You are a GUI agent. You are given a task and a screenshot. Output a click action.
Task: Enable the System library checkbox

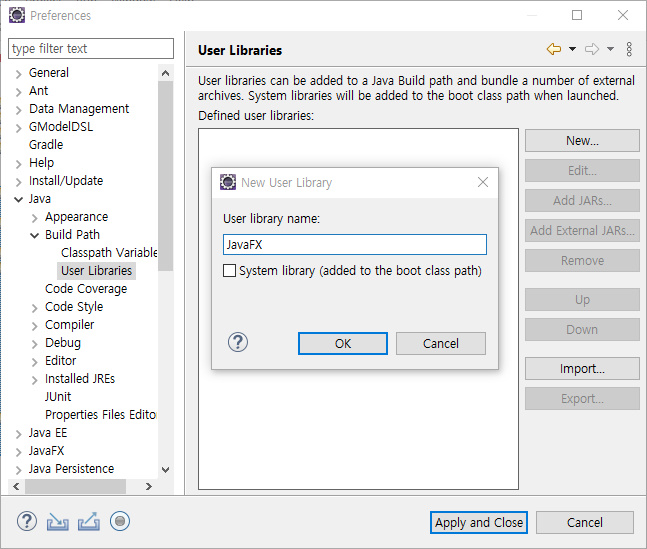[229, 271]
